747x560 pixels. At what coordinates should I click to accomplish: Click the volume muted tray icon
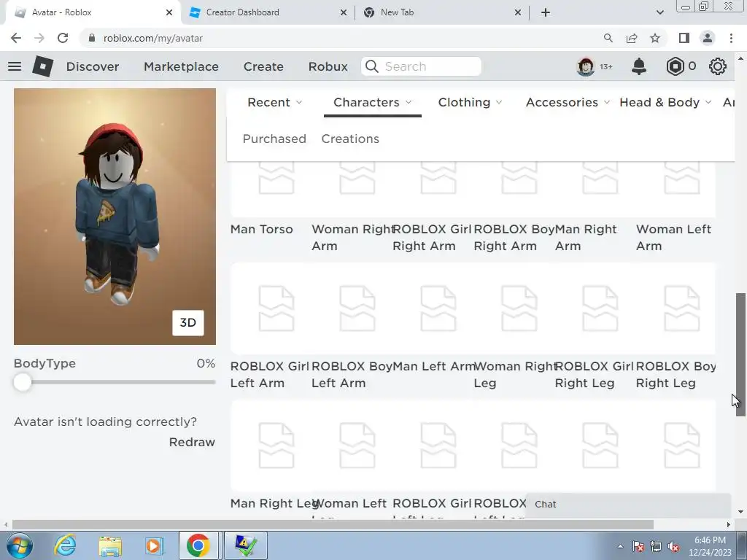coord(673,547)
